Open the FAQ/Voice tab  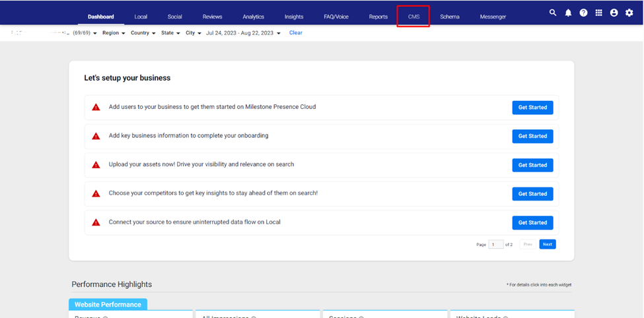pyautogui.click(x=336, y=16)
